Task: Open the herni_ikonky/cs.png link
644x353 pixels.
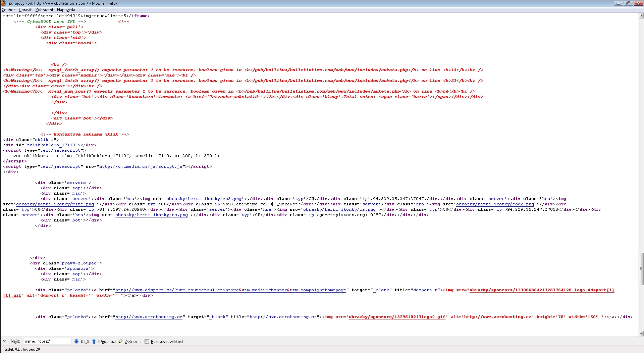Action: click(339, 209)
